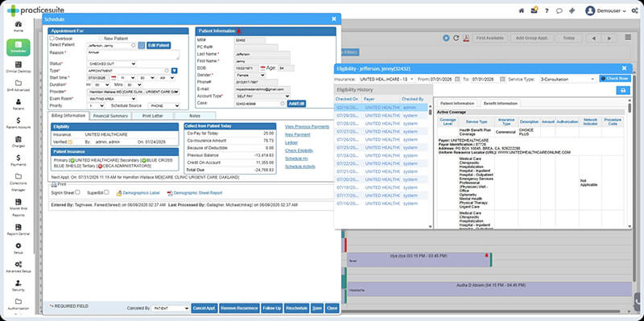Open Patient Account in the sidebar
The height and width of the screenshot is (321, 644).
pos(18,123)
